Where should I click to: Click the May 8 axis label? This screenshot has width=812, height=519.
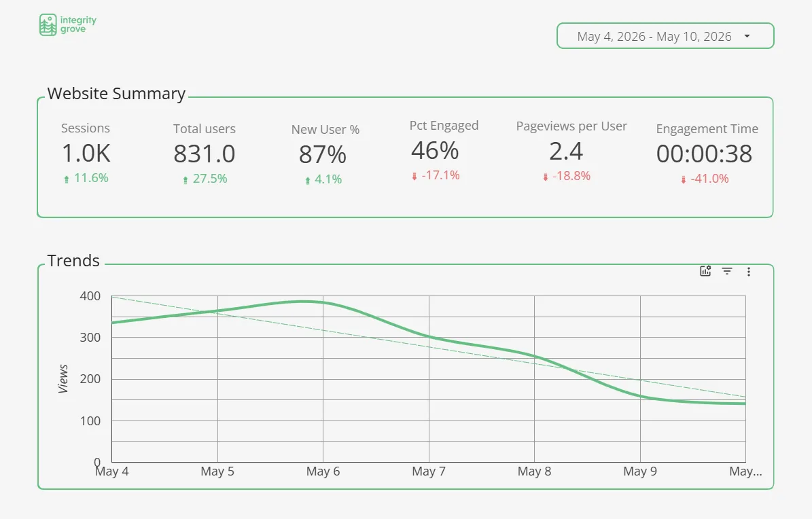point(535,471)
